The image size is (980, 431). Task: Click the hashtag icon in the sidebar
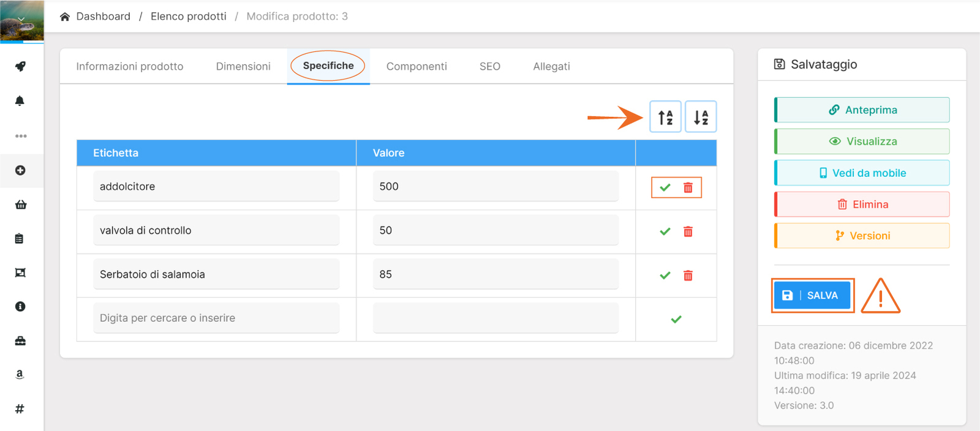(20, 409)
